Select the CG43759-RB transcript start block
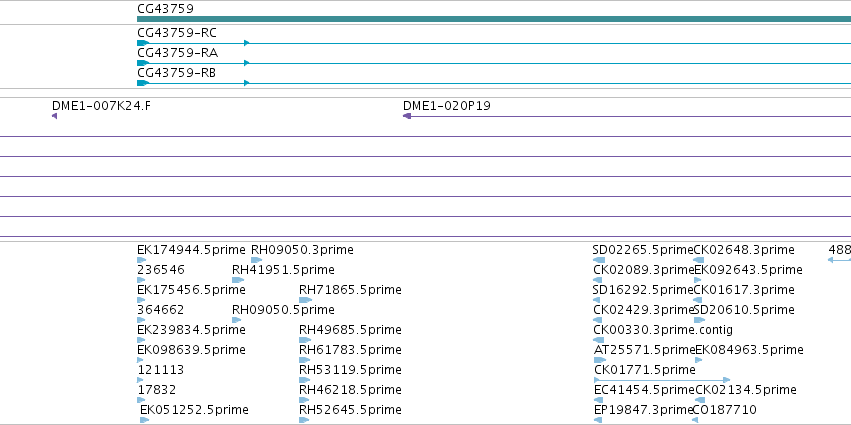 pyautogui.click(x=143, y=83)
